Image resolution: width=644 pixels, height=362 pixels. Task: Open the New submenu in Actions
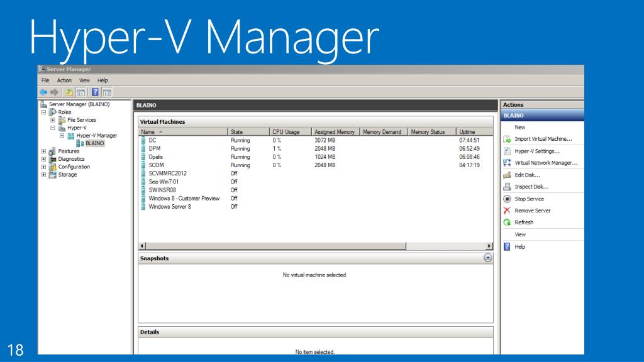[x=520, y=127]
